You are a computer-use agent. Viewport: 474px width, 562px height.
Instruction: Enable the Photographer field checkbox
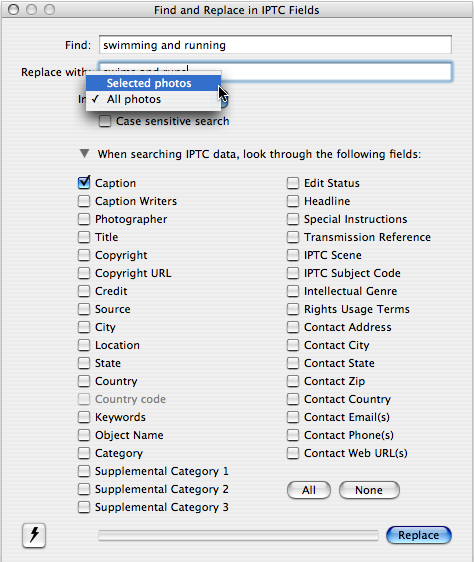[x=84, y=219]
